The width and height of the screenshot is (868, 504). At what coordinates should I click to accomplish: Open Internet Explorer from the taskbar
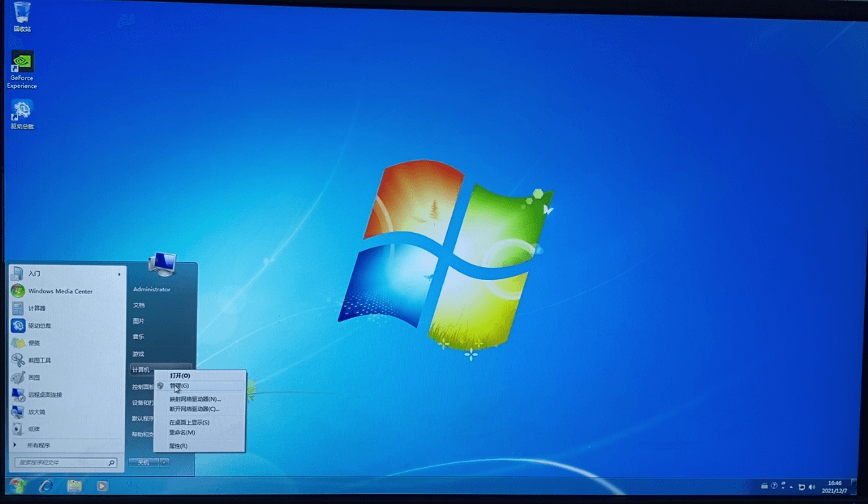click(46, 486)
